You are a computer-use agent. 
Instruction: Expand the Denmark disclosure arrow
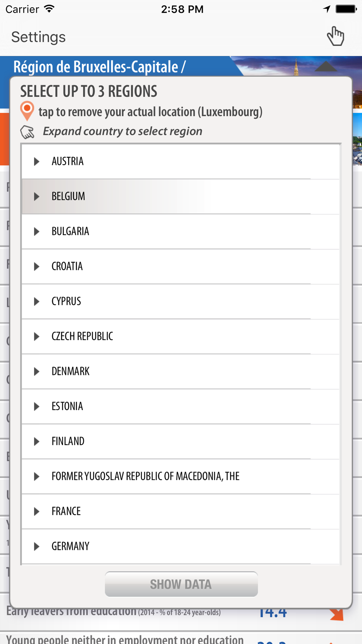point(37,371)
